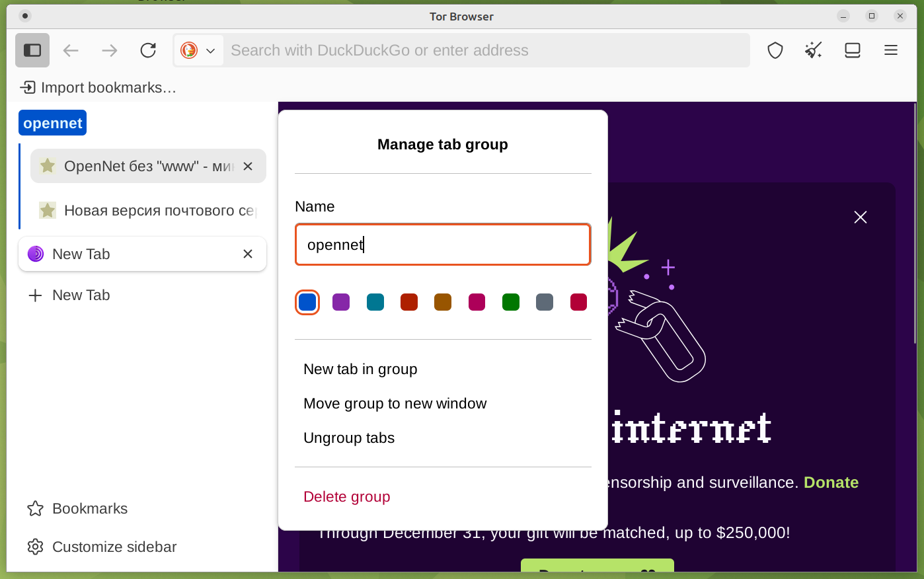Collapse the opennet tab group label
The width and height of the screenshot is (924, 579).
[53, 123]
